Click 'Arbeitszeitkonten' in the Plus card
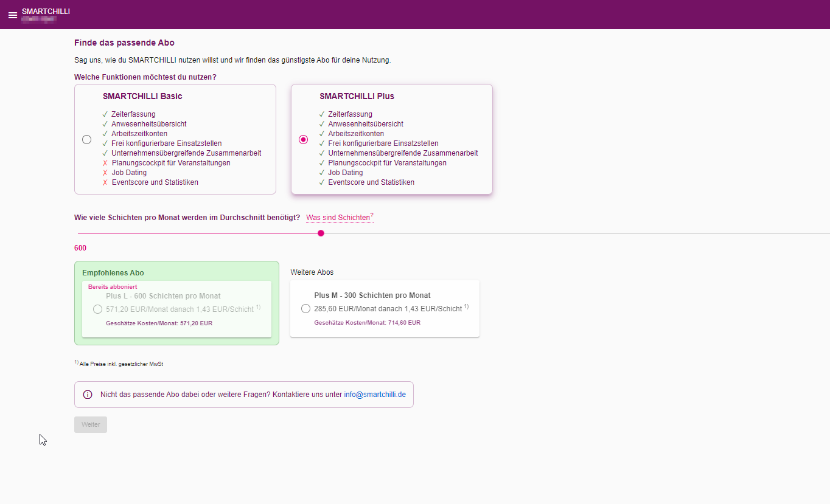The width and height of the screenshot is (830, 504). click(x=357, y=134)
